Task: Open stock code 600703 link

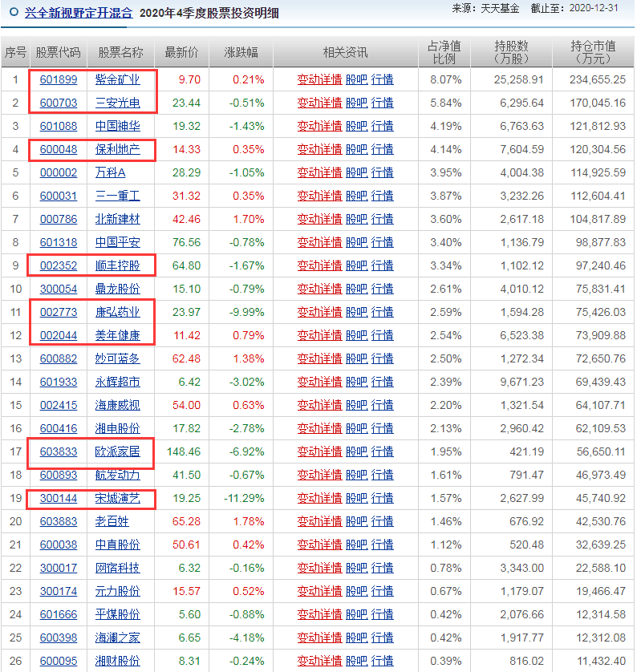Action: pyautogui.click(x=59, y=103)
